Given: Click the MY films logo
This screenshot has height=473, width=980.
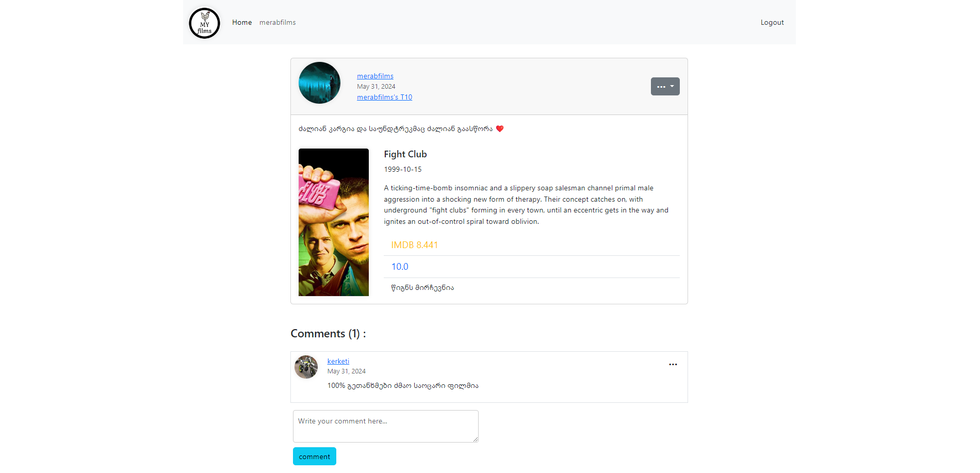Looking at the screenshot, I should [x=204, y=23].
